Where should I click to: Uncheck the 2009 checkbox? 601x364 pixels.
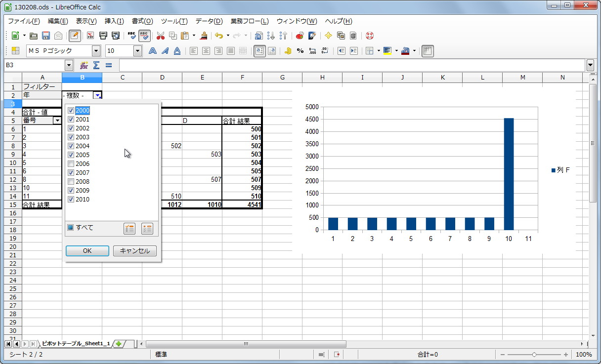tap(71, 191)
